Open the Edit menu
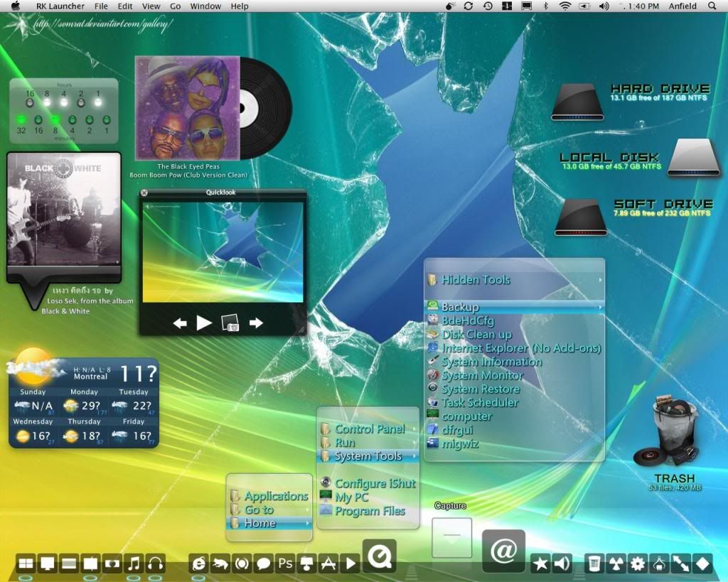728x582 pixels. click(x=125, y=6)
